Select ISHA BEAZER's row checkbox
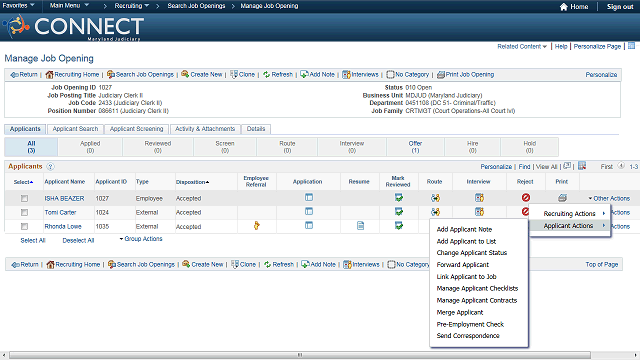The image size is (640, 360). [24, 198]
